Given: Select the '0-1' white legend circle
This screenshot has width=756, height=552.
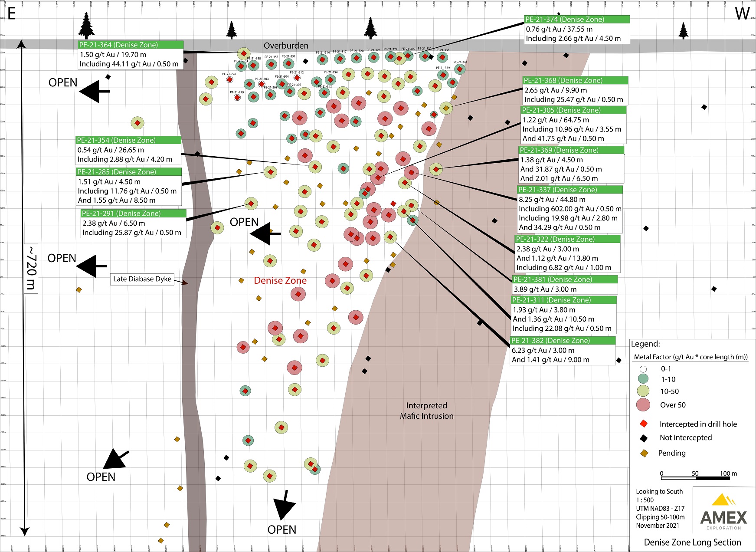Looking at the screenshot, I should [643, 369].
